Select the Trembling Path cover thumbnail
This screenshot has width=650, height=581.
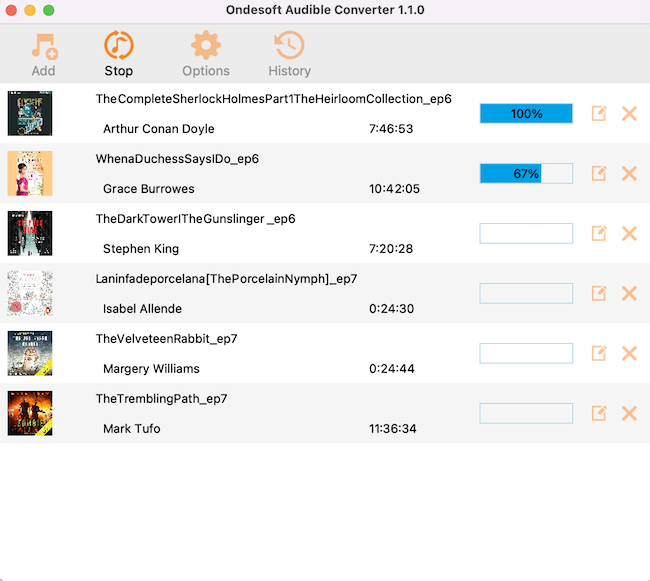tap(30, 413)
